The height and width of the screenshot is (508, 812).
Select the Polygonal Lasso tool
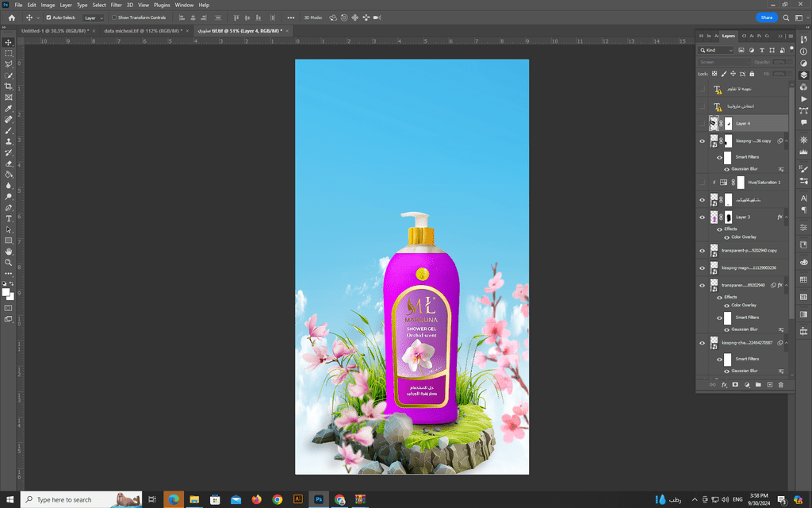pyautogui.click(x=8, y=64)
